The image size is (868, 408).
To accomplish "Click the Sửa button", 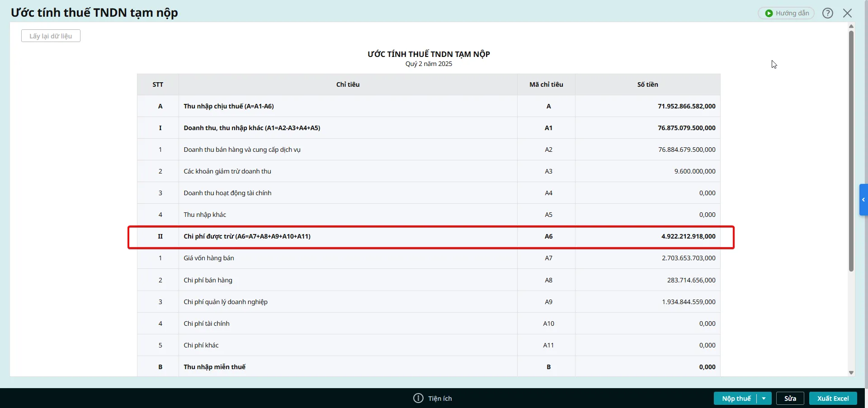I will [790, 398].
